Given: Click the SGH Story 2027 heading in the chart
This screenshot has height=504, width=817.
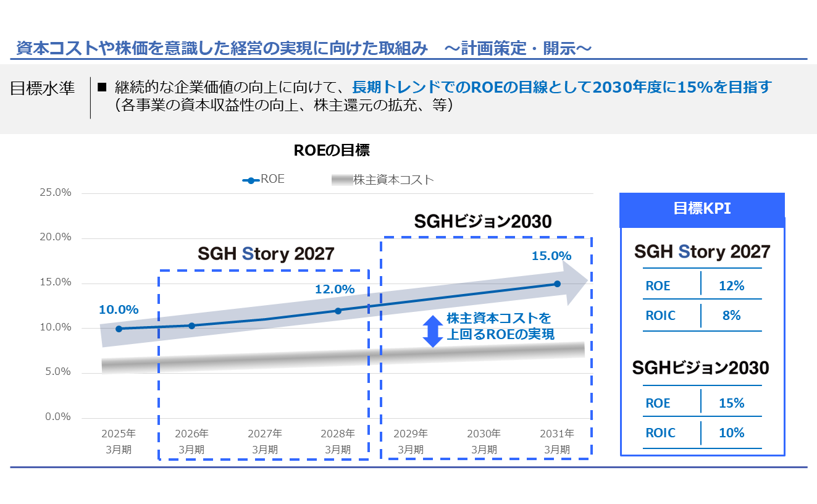Looking at the screenshot, I should click(x=266, y=253).
